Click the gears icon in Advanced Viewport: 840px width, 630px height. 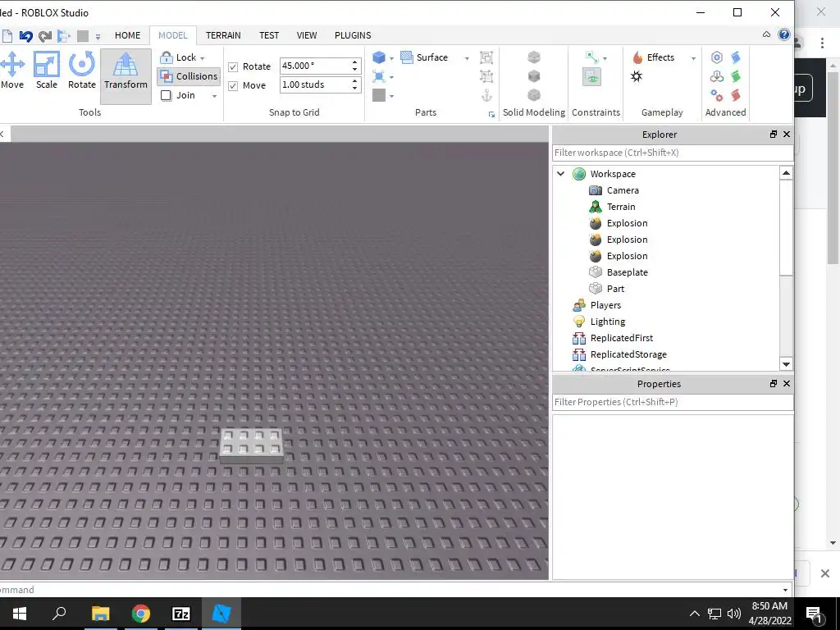[717, 95]
